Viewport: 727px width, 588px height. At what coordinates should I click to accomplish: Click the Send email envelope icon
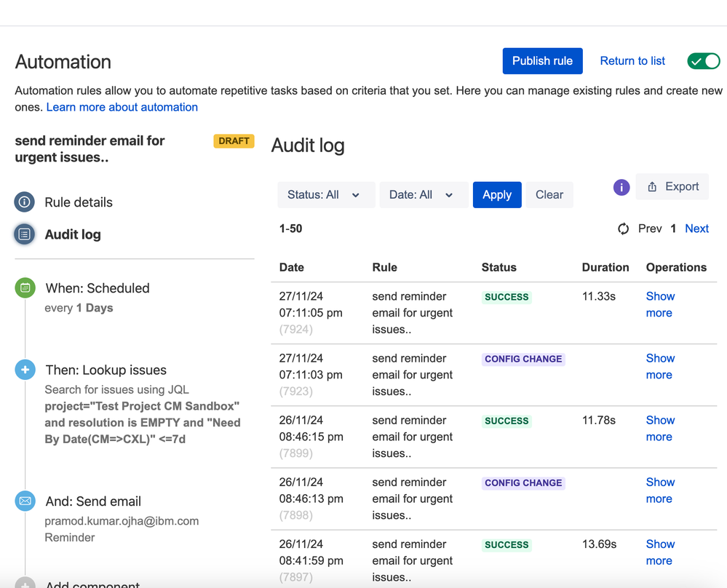point(25,501)
